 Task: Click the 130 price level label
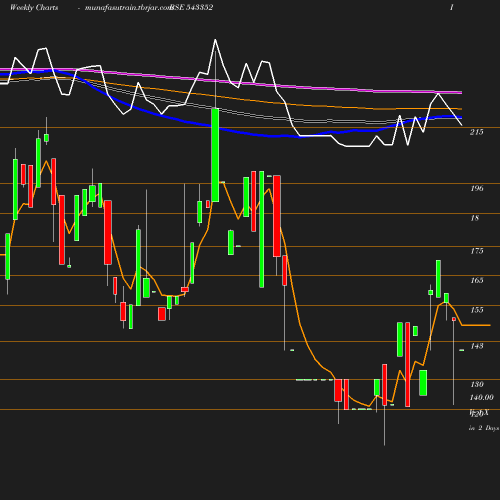click(x=477, y=384)
